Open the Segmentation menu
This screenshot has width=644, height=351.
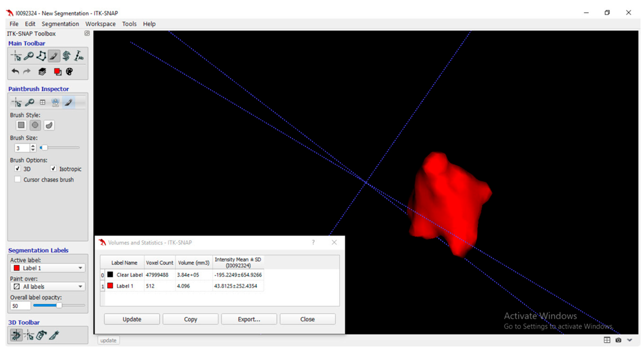click(x=60, y=24)
